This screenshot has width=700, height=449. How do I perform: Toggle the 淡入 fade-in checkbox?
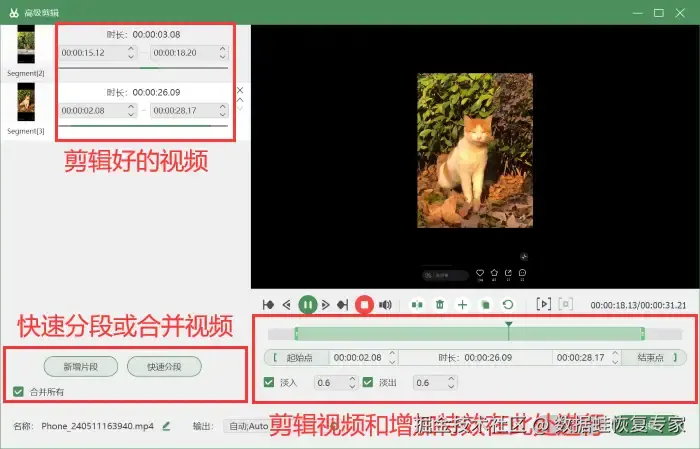coord(269,382)
